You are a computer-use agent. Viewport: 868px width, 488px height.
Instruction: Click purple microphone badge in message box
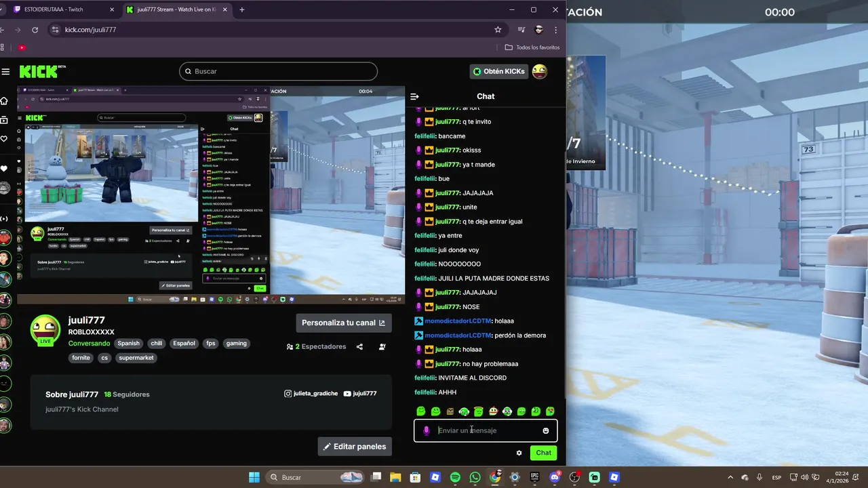click(427, 430)
